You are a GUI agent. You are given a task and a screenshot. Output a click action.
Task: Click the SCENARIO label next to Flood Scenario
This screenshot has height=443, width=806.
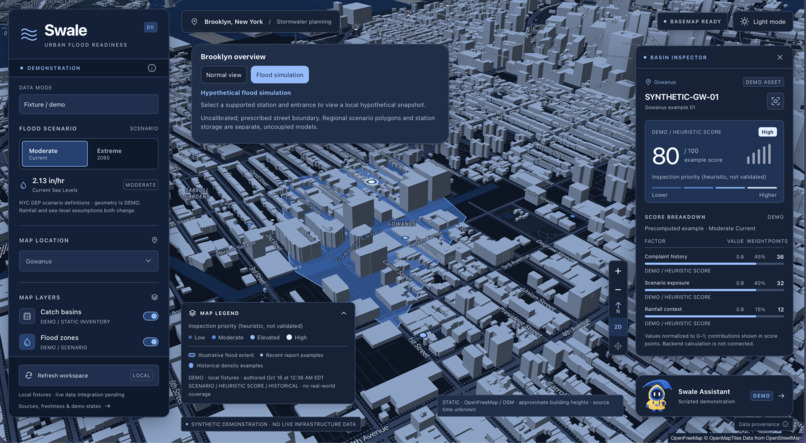pos(144,128)
